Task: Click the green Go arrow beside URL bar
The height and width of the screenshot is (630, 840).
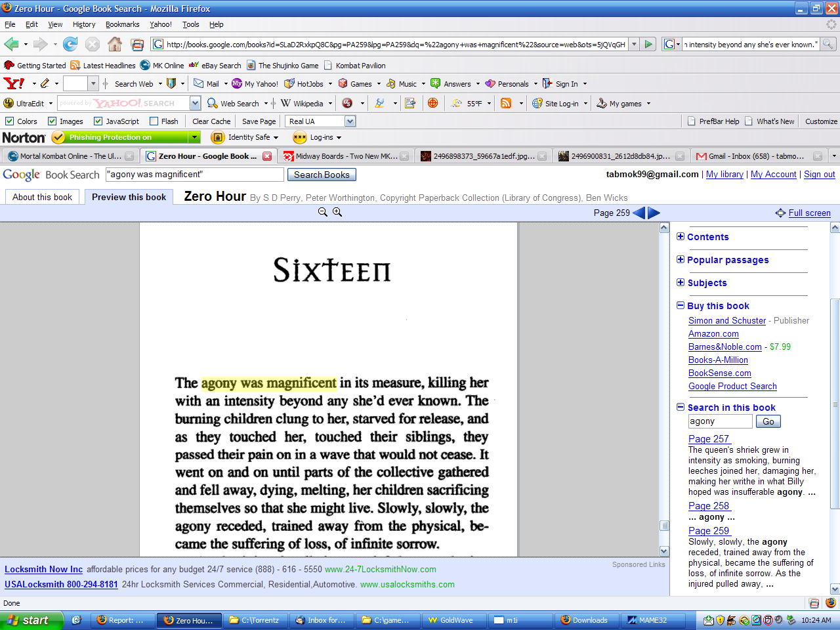Action: (648, 44)
